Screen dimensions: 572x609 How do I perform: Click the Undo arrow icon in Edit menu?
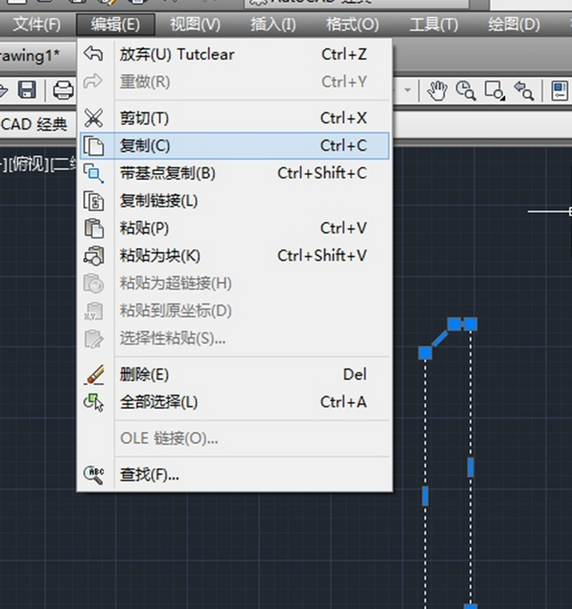tap(94, 54)
